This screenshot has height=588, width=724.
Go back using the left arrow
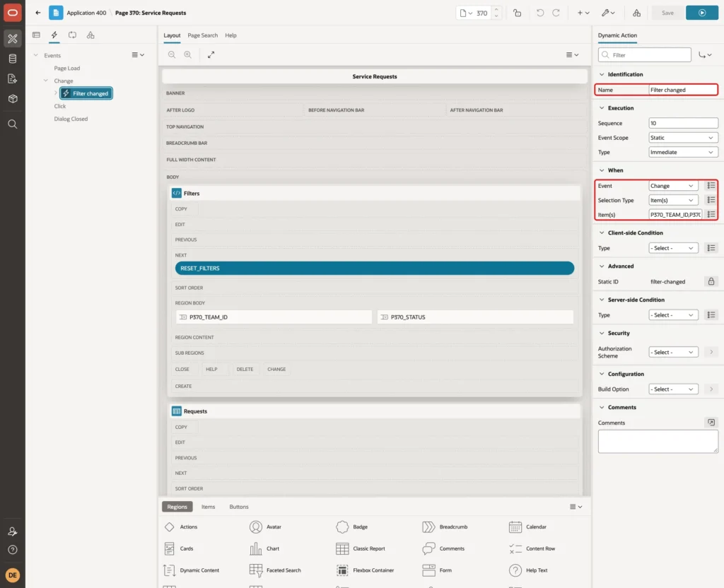38,13
